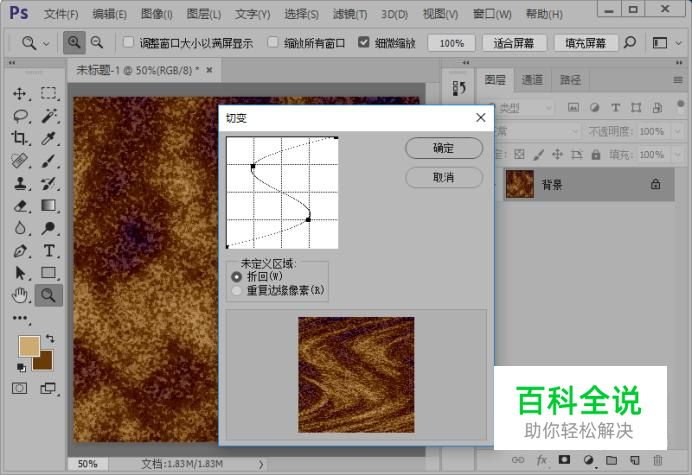The height and width of the screenshot is (475, 692).
Task: Switch to the 通道 tab
Action: 532,80
